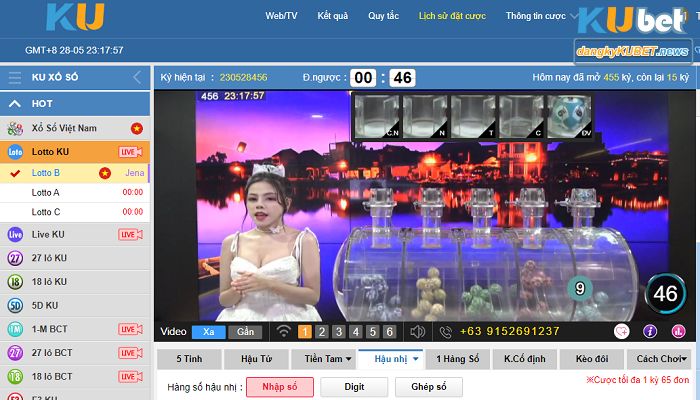The height and width of the screenshot is (400, 700).
Task: Select video line 6
Action: 390,332
